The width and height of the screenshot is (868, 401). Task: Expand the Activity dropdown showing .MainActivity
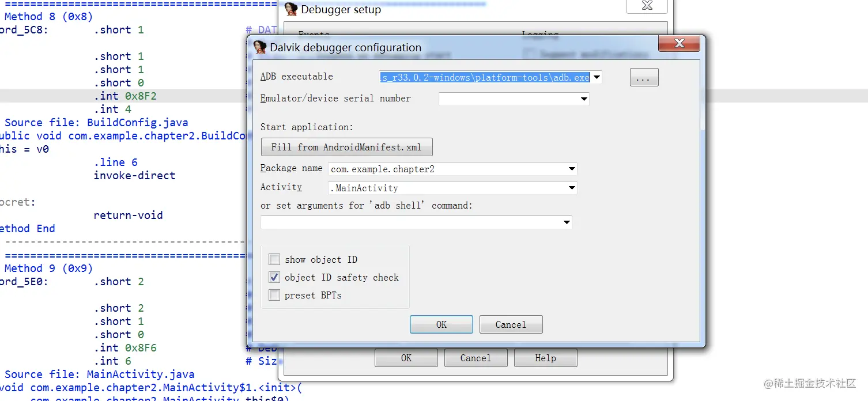pos(571,187)
